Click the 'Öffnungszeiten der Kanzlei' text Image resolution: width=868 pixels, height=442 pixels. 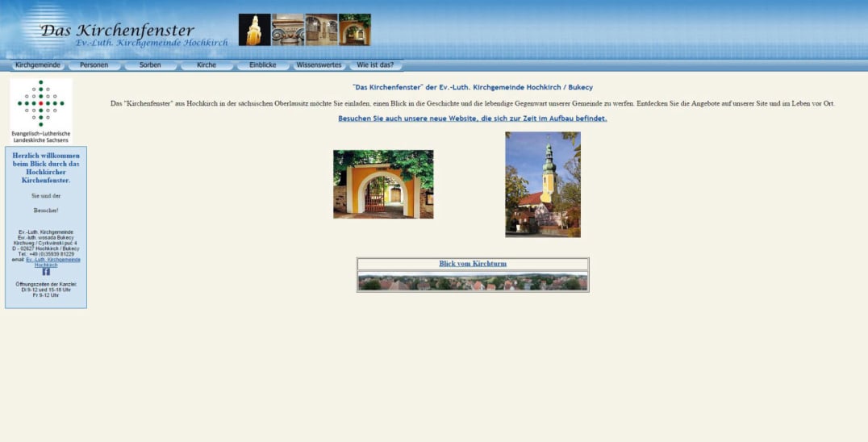coord(46,285)
